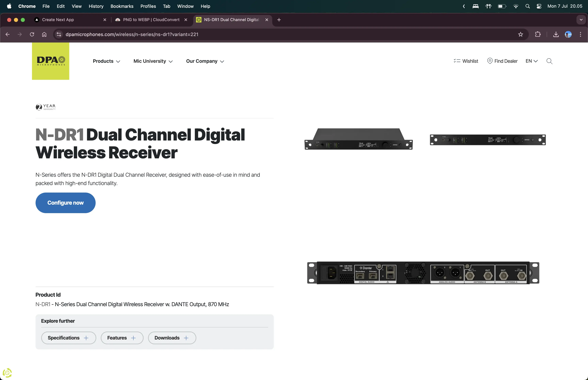Screen dimensions: 588x380
Task: Click the reload page icon
Action: click(32, 34)
